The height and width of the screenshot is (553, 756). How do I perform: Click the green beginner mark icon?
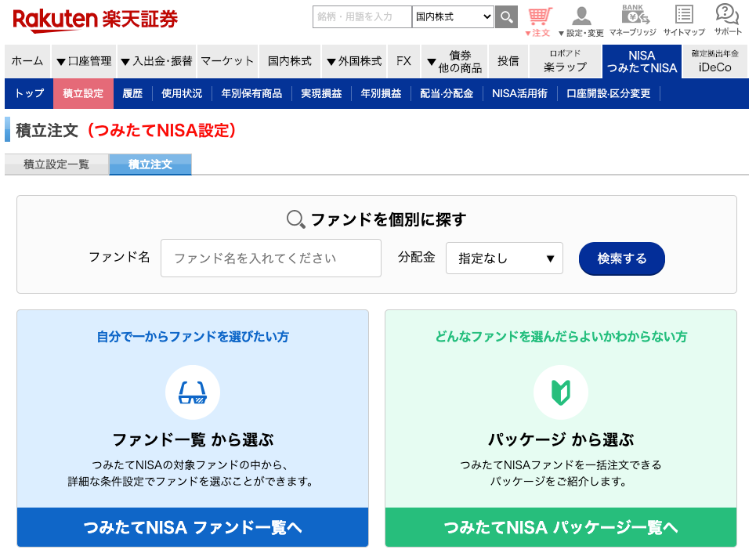tap(561, 392)
